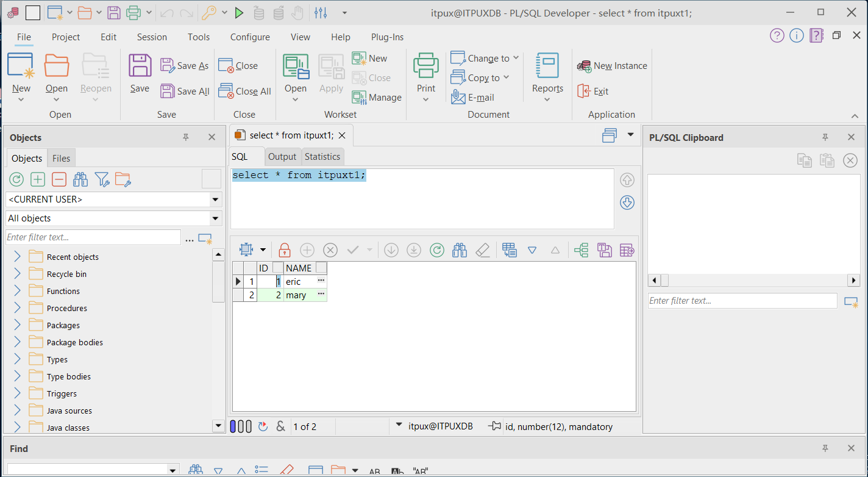Switch to the Files tab in Objects panel
This screenshot has height=477, width=868.
(61, 158)
